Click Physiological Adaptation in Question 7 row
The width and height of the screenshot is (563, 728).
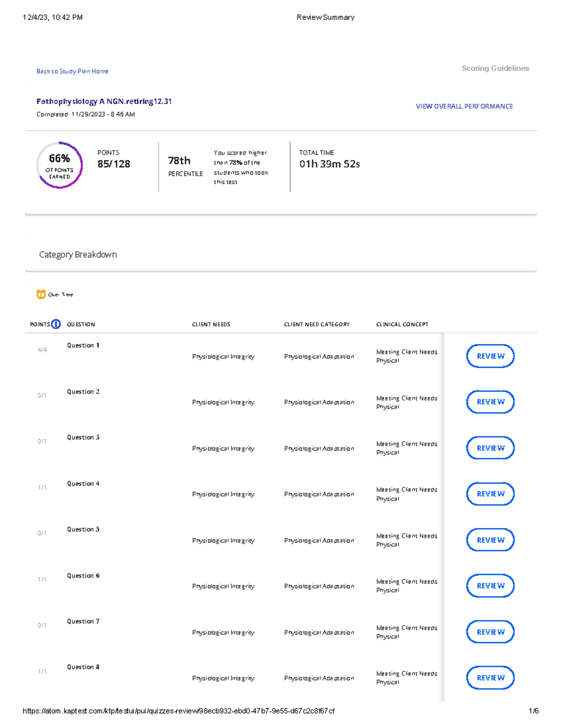coord(319,632)
